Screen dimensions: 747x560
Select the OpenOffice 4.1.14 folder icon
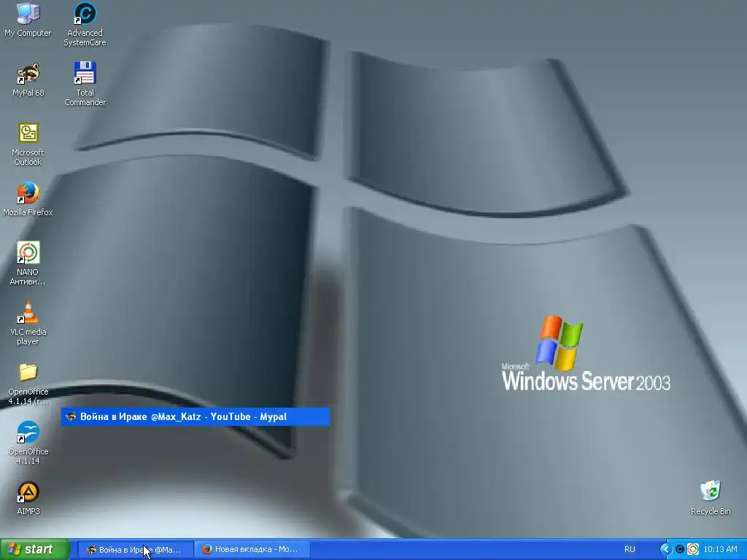pos(28,384)
